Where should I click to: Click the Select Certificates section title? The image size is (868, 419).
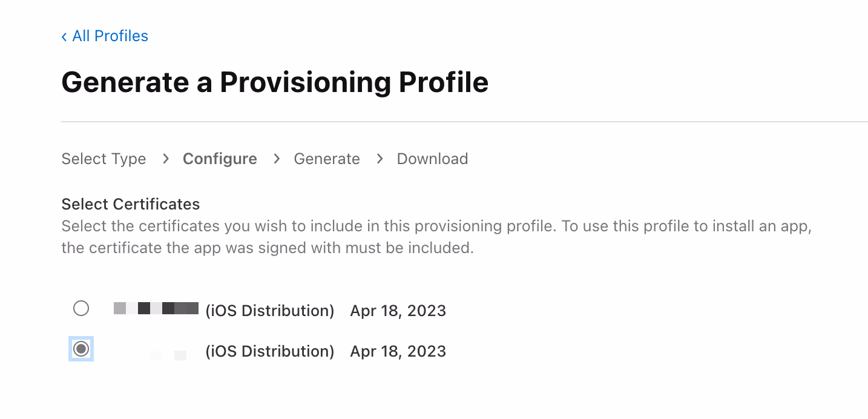point(131,204)
